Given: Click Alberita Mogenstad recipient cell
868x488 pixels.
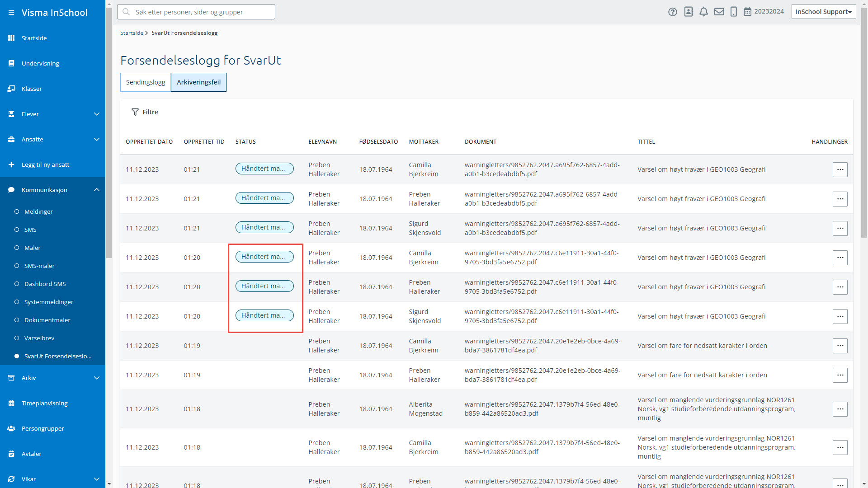Looking at the screenshot, I should (425, 409).
